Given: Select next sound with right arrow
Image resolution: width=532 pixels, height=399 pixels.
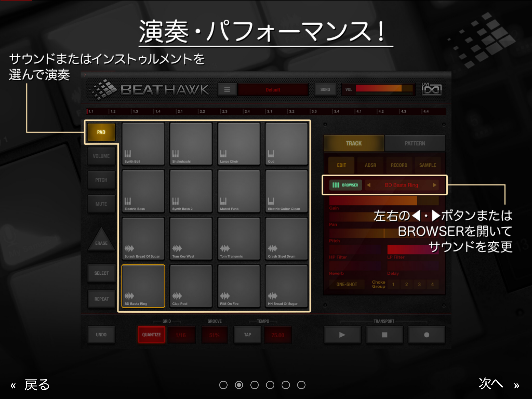Looking at the screenshot, I should (x=434, y=185).
